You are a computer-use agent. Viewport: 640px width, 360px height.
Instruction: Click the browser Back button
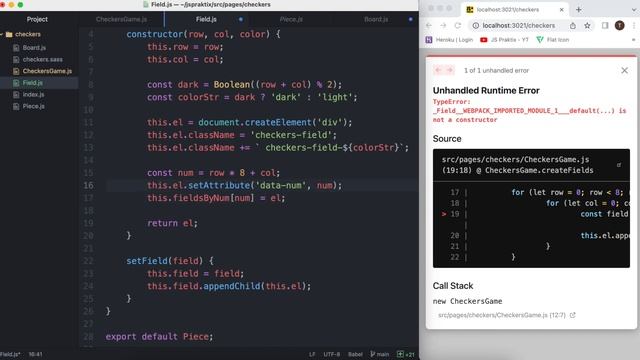point(429,25)
